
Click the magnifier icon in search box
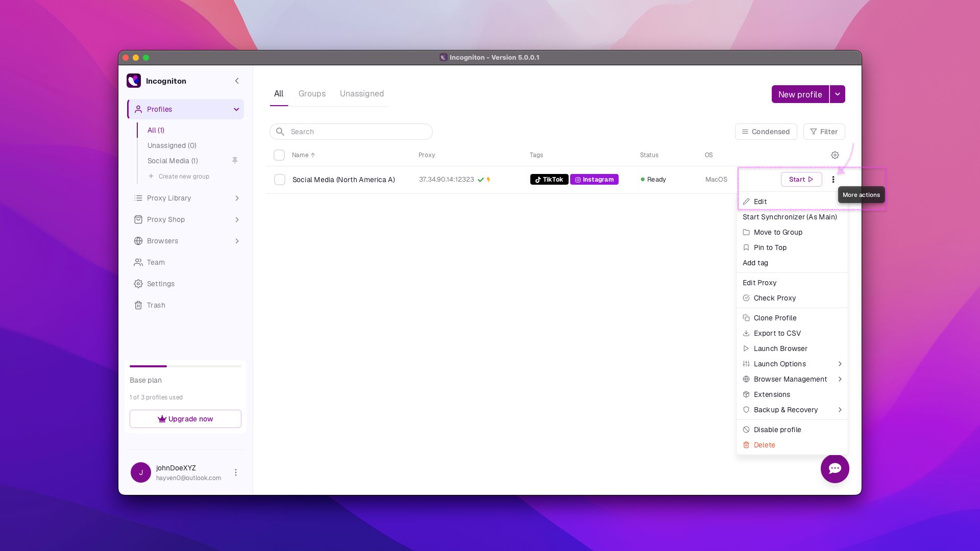coord(280,132)
